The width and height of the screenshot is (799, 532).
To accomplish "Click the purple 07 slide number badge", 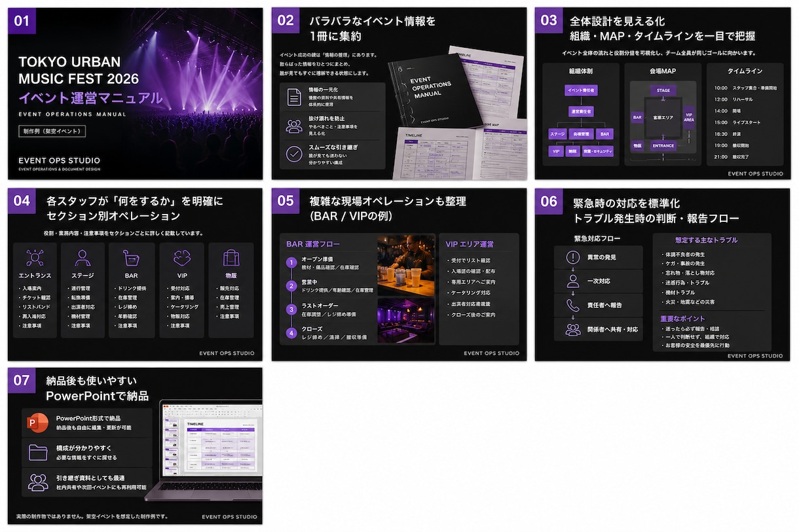I will (22, 380).
